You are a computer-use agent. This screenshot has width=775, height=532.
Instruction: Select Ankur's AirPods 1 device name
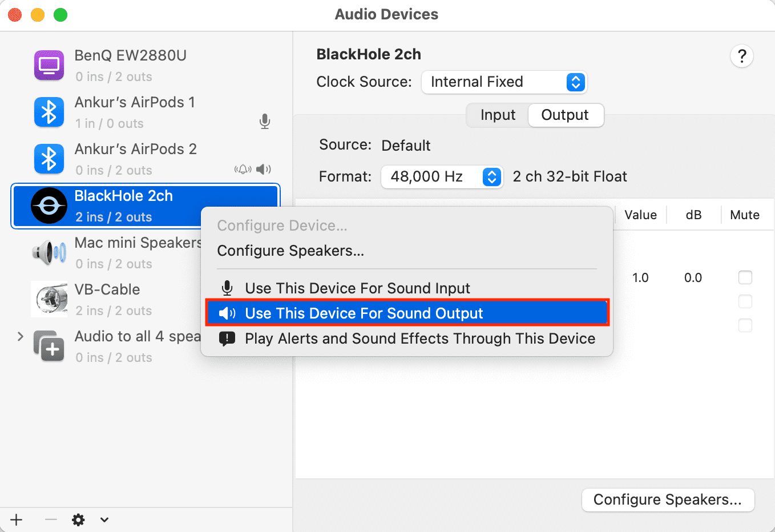point(135,102)
